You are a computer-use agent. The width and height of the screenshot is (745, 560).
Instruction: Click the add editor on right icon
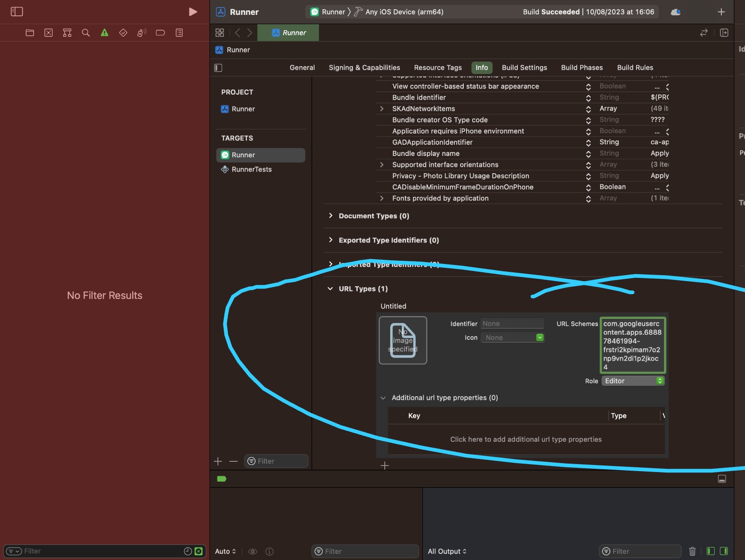pyautogui.click(x=724, y=33)
